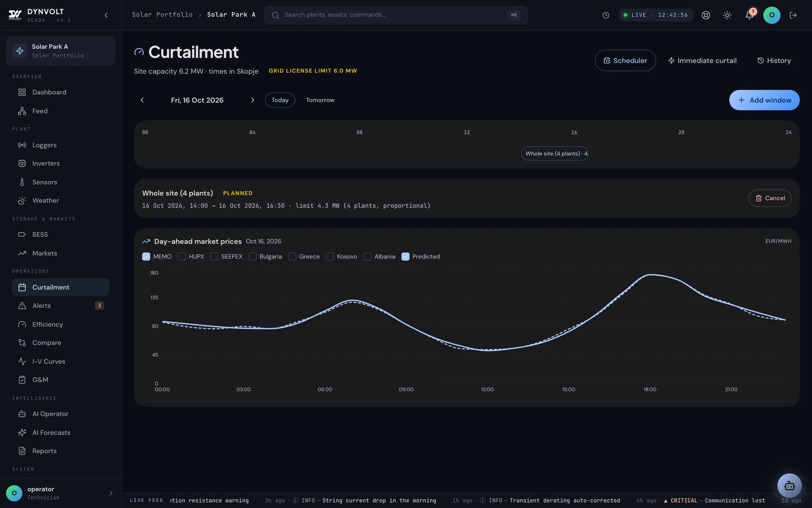Click the Add window button
Image resolution: width=812 pixels, height=508 pixels.
(x=764, y=100)
